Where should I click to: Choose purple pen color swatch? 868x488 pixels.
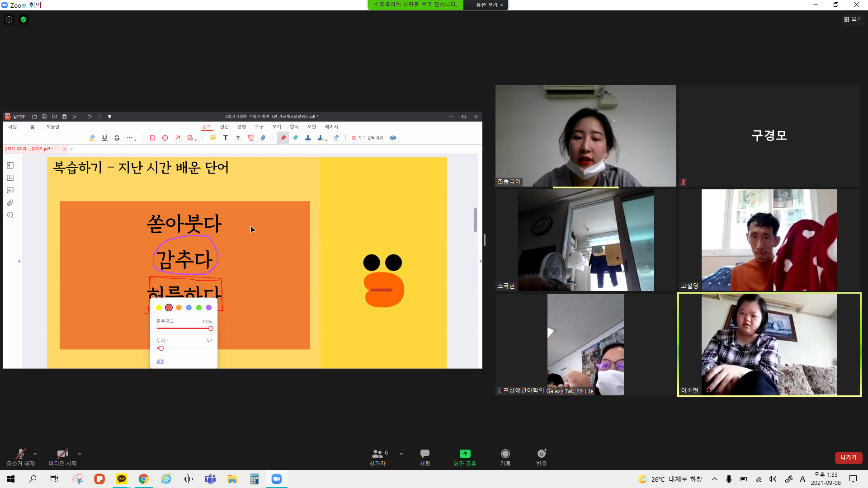point(209,308)
